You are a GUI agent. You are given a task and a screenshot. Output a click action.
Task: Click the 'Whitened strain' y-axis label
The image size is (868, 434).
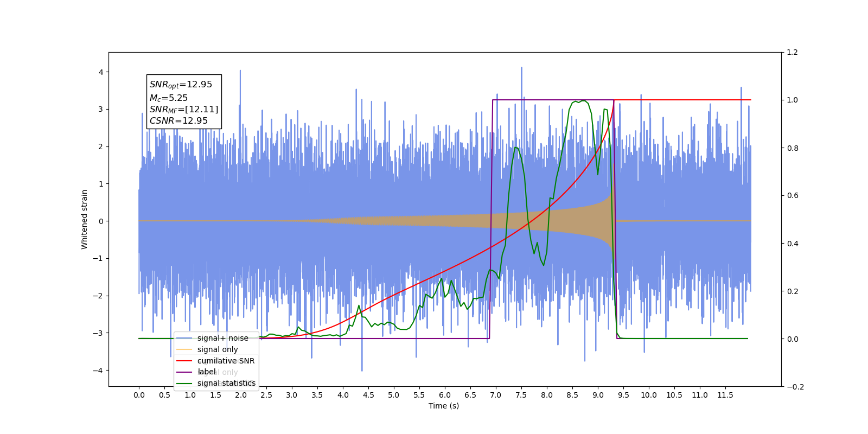click(85, 219)
